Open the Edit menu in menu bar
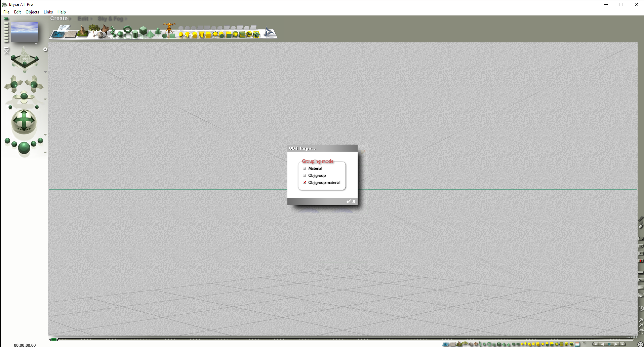 pyautogui.click(x=17, y=12)
